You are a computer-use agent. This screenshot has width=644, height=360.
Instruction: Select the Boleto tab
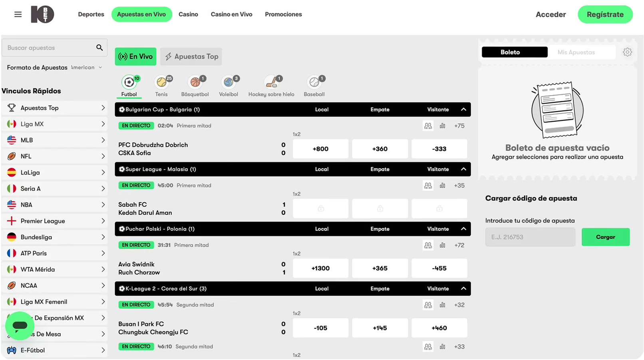[515, 52]
